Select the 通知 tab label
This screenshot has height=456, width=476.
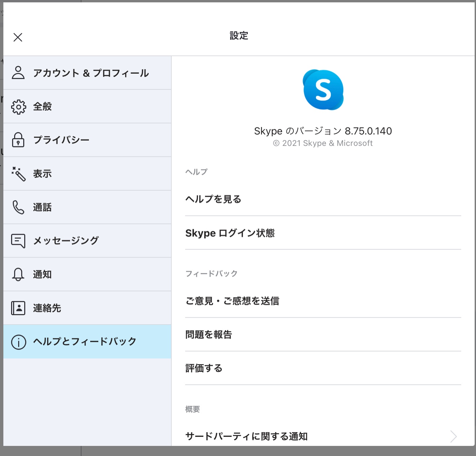coord(42,274)
